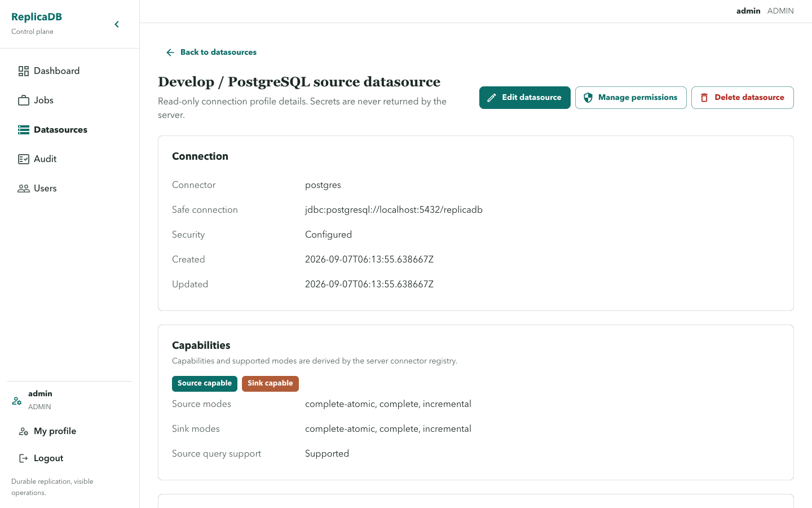The width and height of the screenshot is (812, 508).
Task: Click the Delete datasource button
Action: coord(743,98)
